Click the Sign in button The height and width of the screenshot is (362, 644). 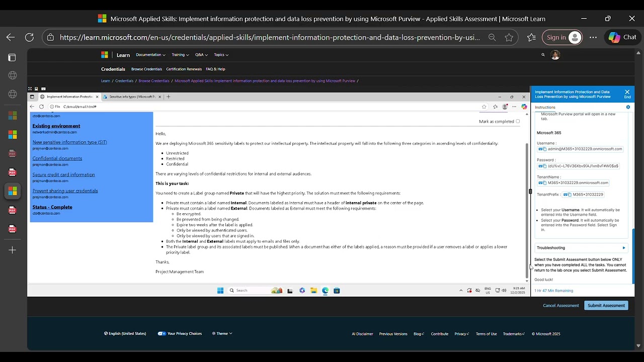point(562,37)
